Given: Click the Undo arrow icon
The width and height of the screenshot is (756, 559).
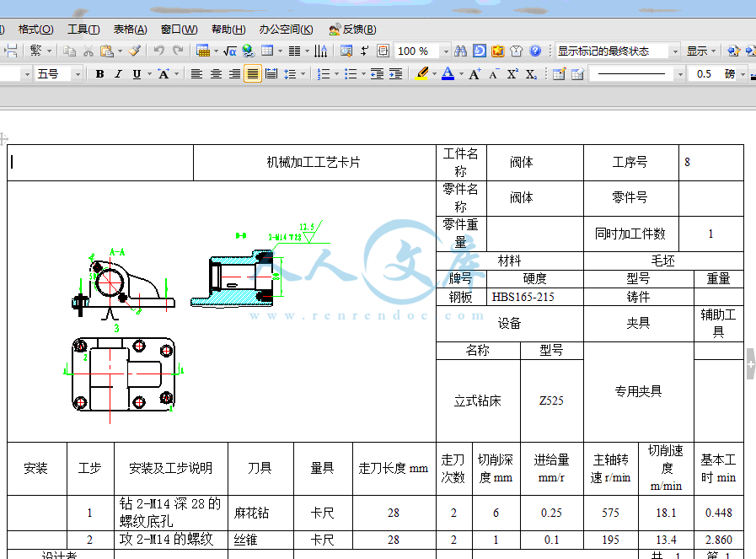Looking at the screenshot, I should click(x=159, y=51).
